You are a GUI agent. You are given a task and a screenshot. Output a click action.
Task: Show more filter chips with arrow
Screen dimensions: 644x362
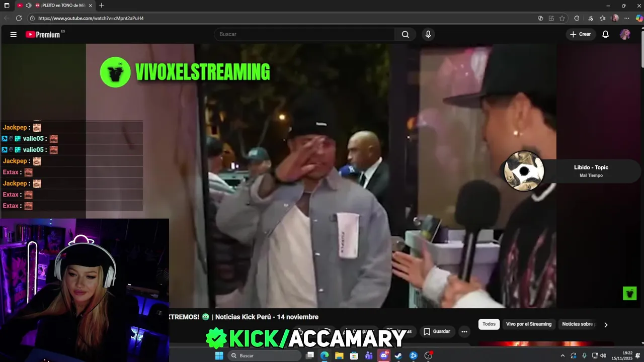[606, 325]
